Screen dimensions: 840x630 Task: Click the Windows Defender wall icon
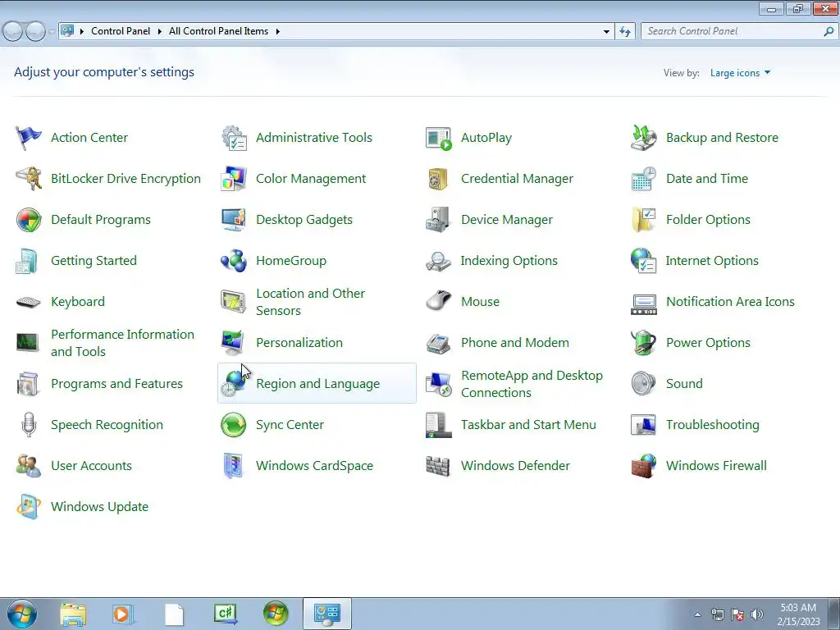click(439, 466)
